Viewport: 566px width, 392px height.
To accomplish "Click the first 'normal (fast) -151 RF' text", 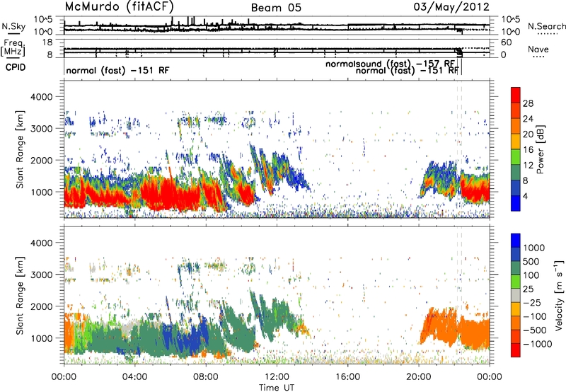I will pyautogui.click(x=117, y=70).
